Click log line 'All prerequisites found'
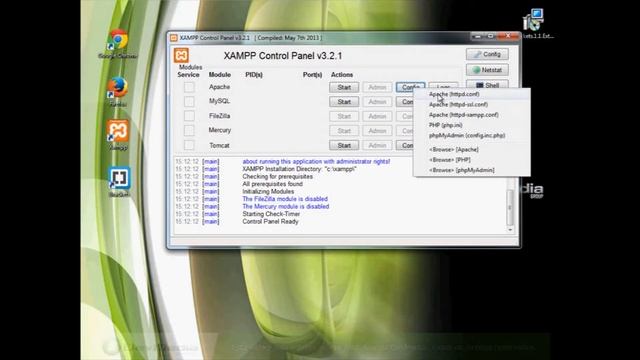Viewport: 640px width, 360px height. pyautogui.click(x=272, y=184)
